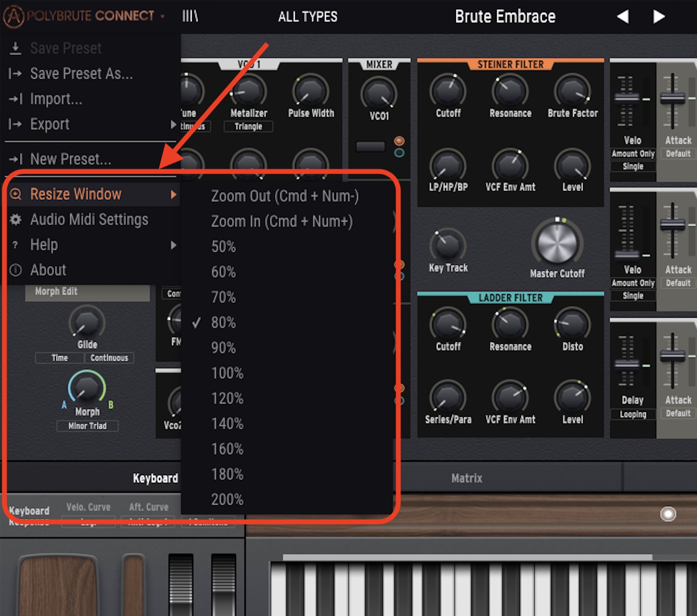The height and width of the screenshot is (616, 697).
Task: Select Zoom In (Cmd + Num+)
Action: pyautogui.click(x=287, y=221)
